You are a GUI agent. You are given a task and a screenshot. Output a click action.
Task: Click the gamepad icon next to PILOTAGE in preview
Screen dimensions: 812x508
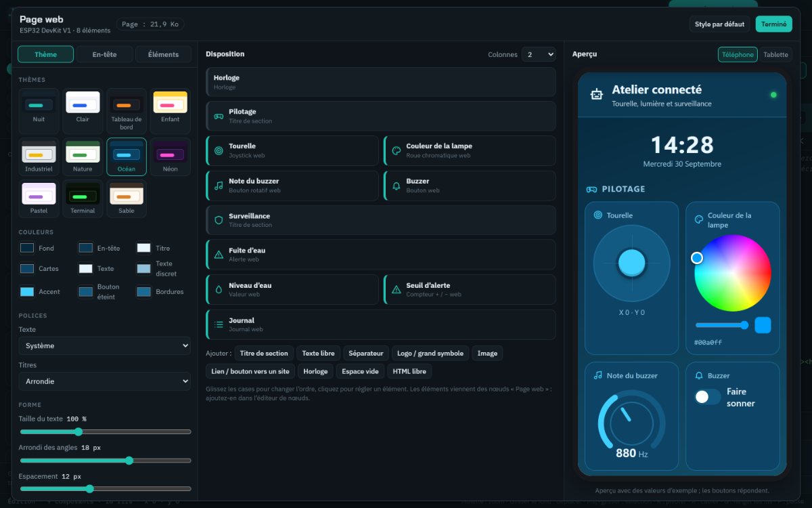pos(591,189)
